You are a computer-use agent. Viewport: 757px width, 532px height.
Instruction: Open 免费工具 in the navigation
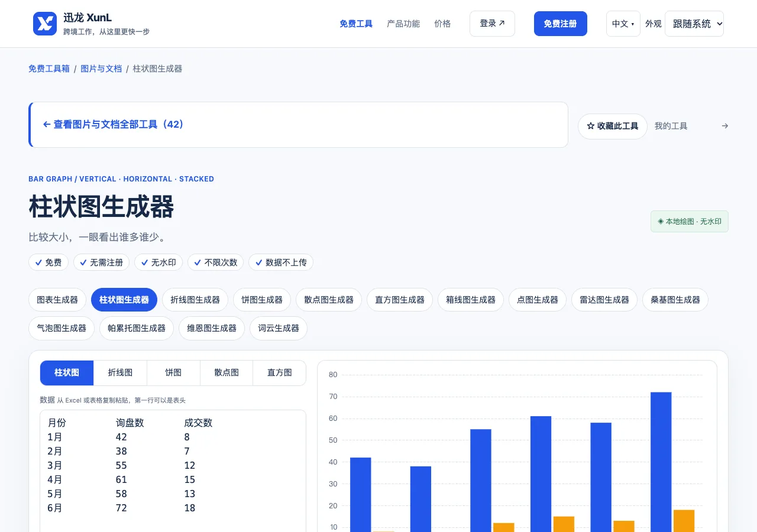click(356, 24)
